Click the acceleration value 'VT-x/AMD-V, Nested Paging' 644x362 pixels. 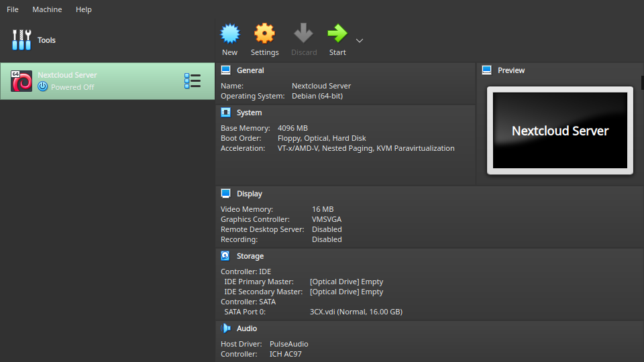tap(325, 148)
